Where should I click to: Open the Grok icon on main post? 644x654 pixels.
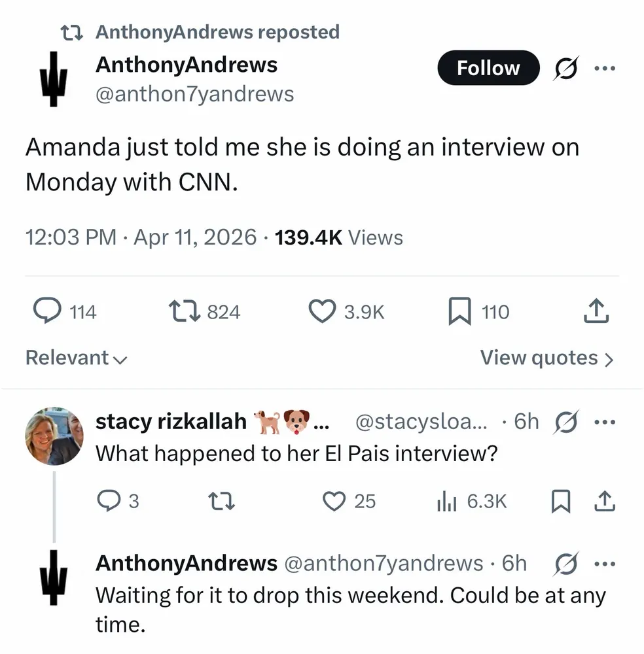(x=565, y=68)
